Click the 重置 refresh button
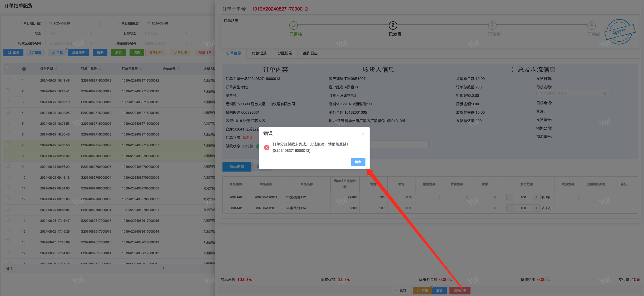644x296 pixels. coord(36,52)
